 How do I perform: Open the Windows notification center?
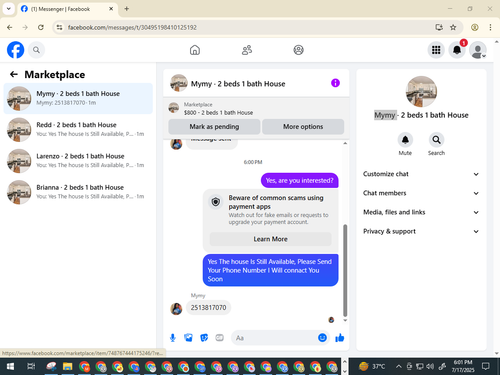pos(486,367)
